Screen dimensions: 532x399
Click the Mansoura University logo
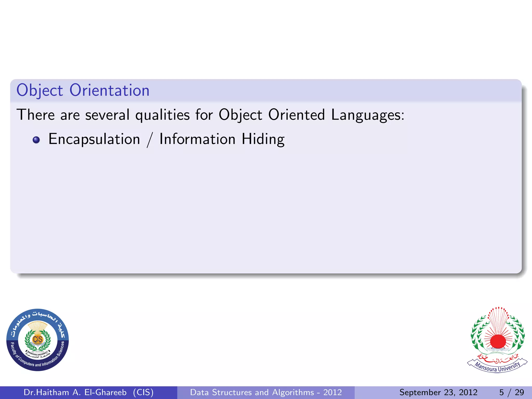[497, 340]
